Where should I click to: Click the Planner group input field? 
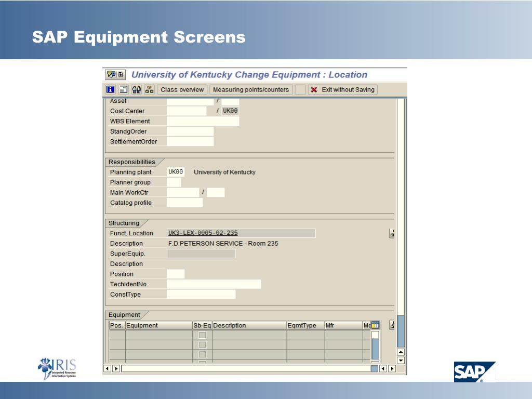coord(174,182)
